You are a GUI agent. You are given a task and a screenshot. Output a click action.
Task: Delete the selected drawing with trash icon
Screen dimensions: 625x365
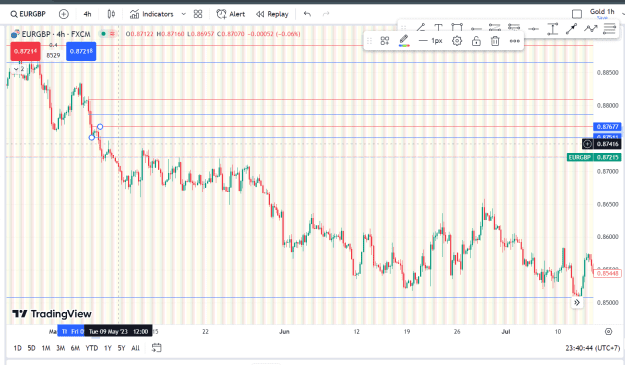pyautogui.click(x=495, y=41)
